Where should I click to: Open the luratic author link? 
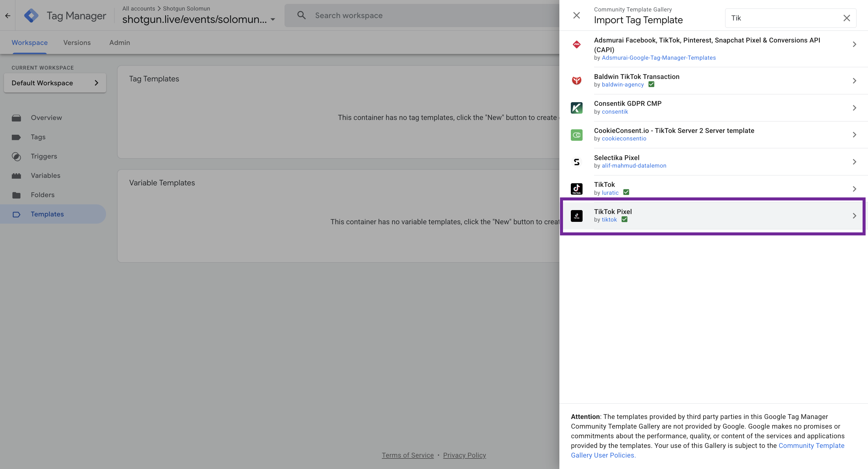tap(610, 193)
